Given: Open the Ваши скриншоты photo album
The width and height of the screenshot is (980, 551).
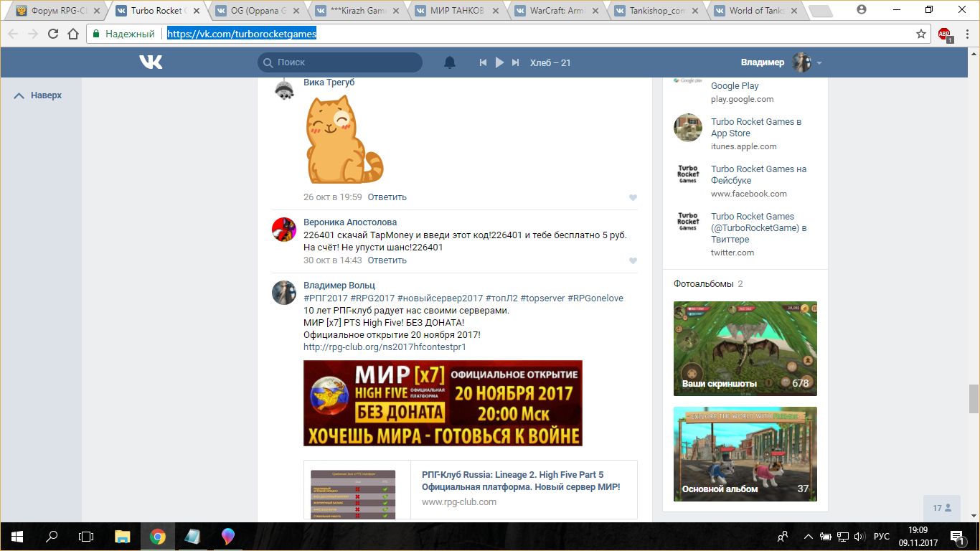Looking at the screenshot, I should pyautogui.click(x=745, y=349).
